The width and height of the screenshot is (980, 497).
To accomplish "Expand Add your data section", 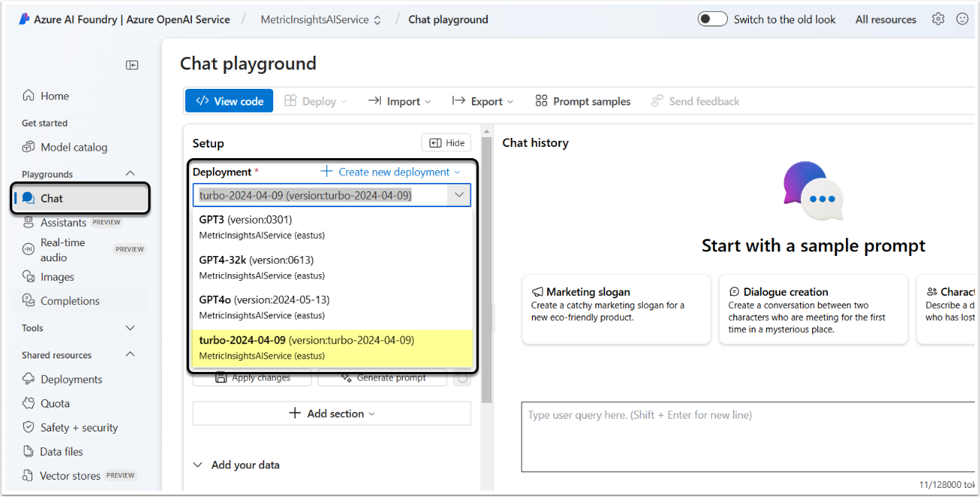I will point(236,465).
